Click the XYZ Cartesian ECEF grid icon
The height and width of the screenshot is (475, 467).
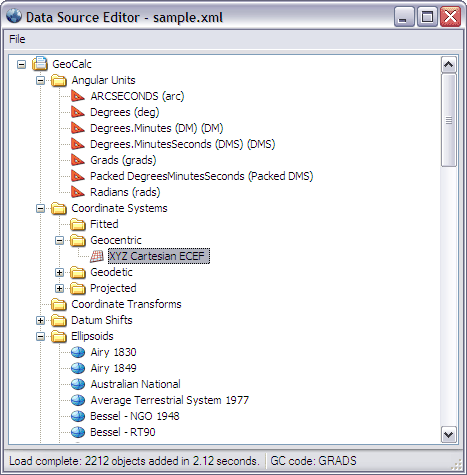(x=97, y=256)
